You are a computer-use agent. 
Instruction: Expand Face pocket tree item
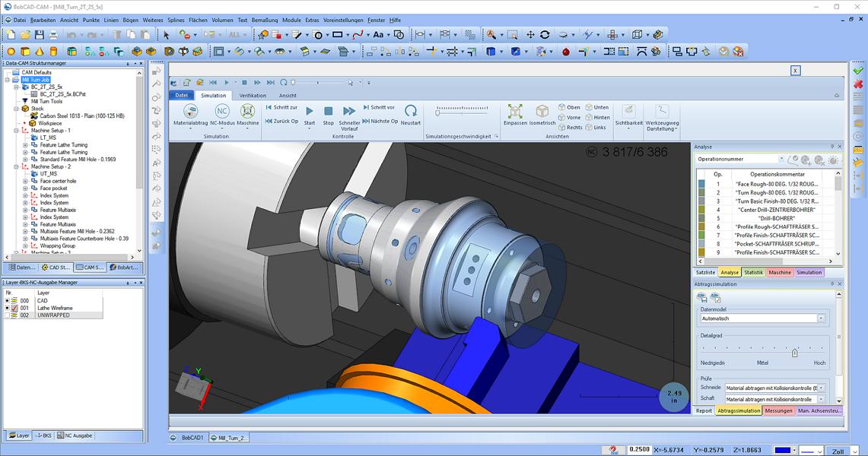pyautogui.click(x=25, y=188)
